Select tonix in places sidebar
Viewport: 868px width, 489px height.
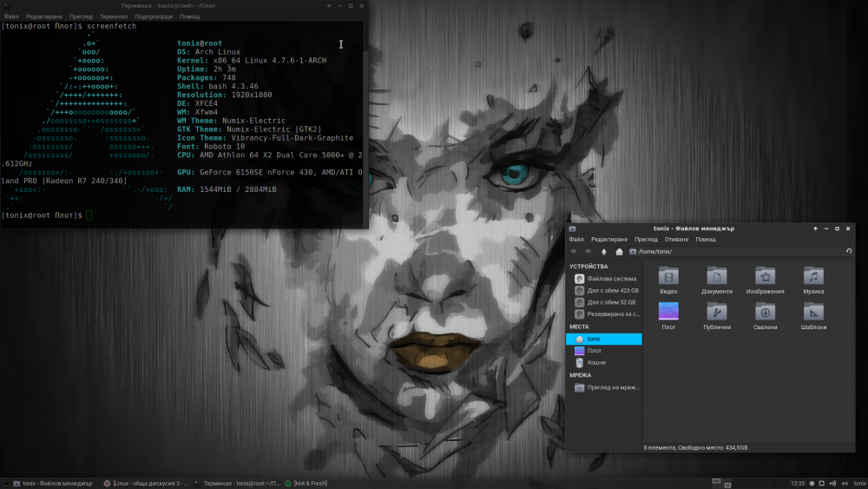tap(604, 339)
